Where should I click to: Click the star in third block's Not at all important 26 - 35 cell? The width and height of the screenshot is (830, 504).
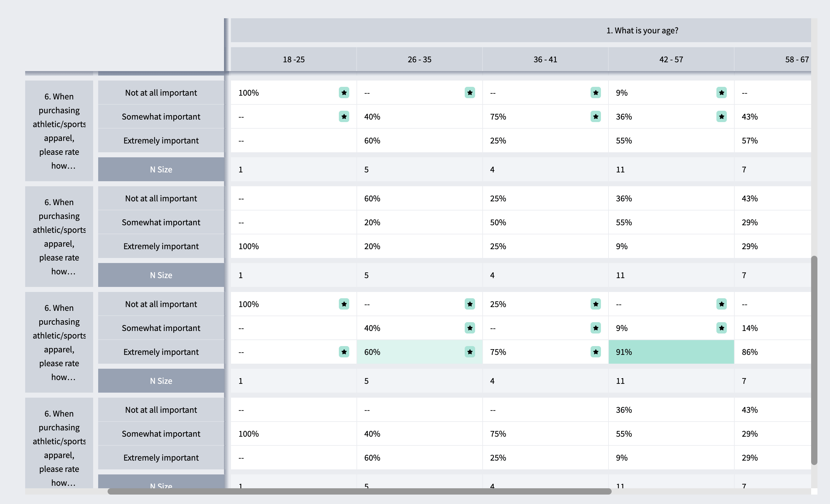470,304
